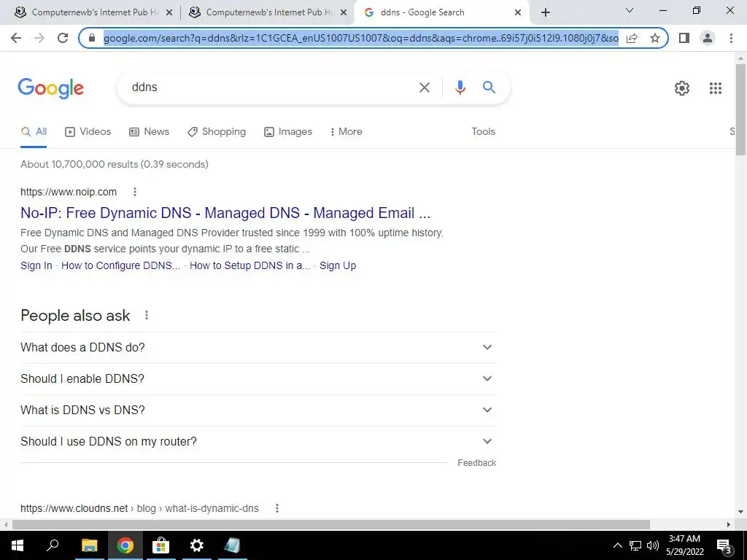Open the notification center
Viewport: 747px width, 560px height.
(x=724, y=545)
